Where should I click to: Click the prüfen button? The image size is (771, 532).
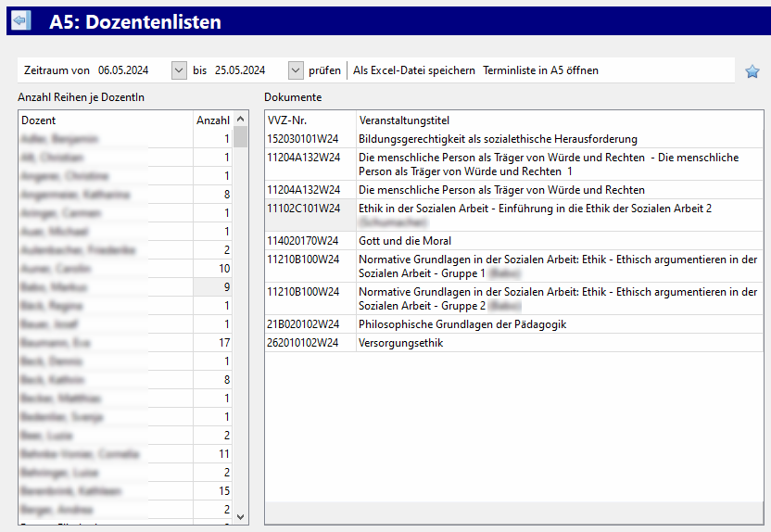point(324,70)
